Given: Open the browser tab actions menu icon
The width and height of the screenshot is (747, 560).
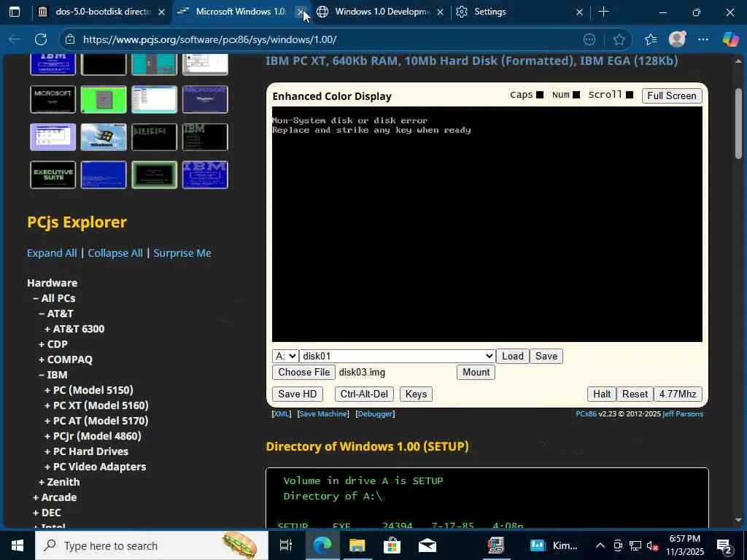Looking at the screenshot, I should (15, 12).
